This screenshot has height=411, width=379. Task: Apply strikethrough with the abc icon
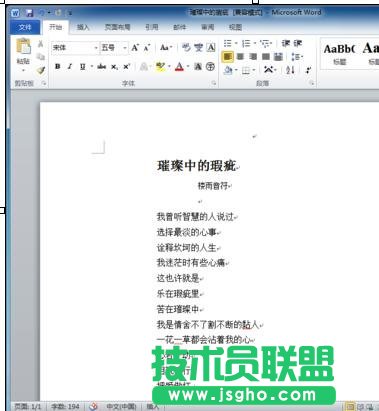(x=102, y=67)
